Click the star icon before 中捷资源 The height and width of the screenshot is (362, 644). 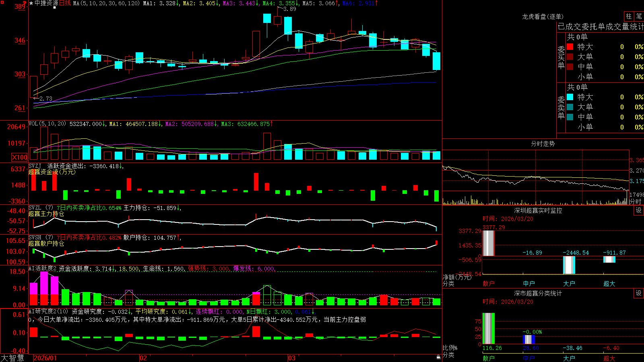pos(31,3)
